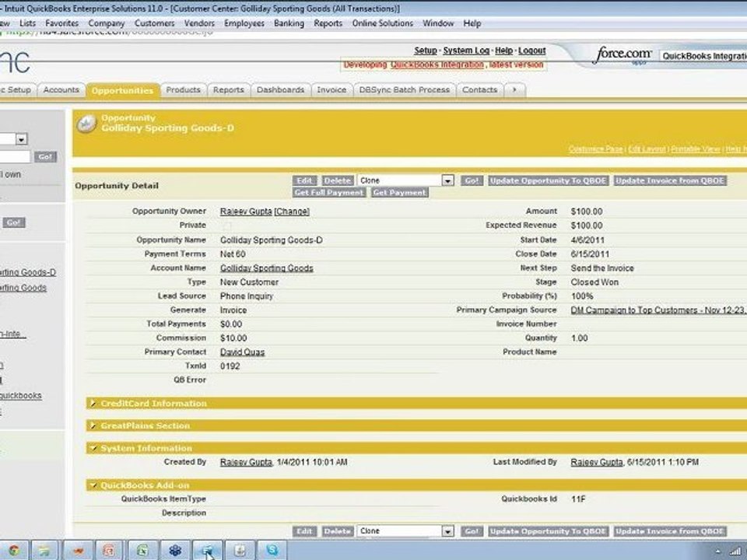
Task: Open the Banking menu
Action: tap(289, 23)
